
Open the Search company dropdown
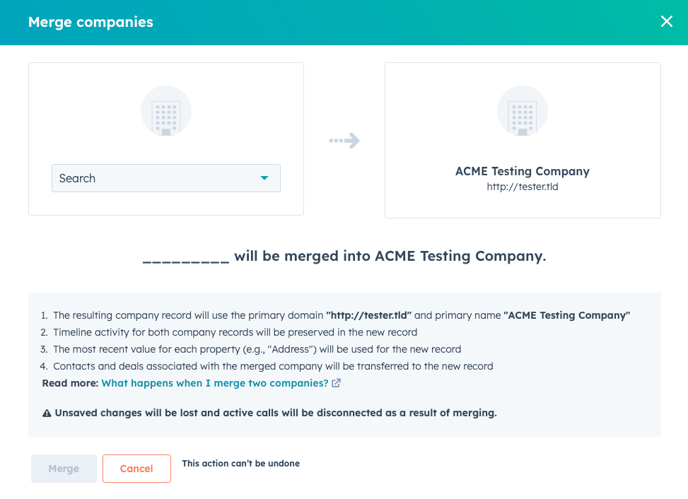click(x=166, y=178)
